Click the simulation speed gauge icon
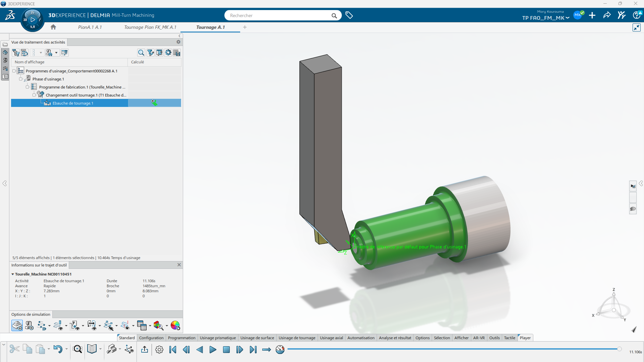Image resolution: width=644 pixels, height=362 pixels. pos(280,350)
